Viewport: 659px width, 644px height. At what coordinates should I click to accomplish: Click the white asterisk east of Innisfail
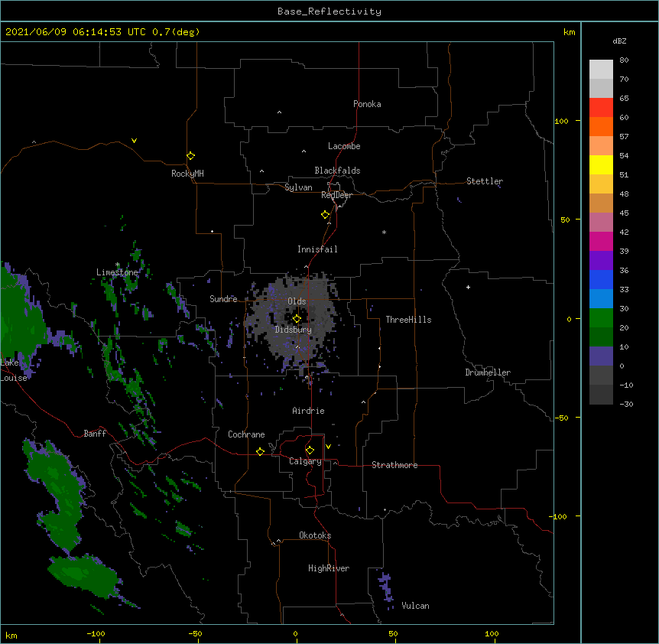point(384,233)
